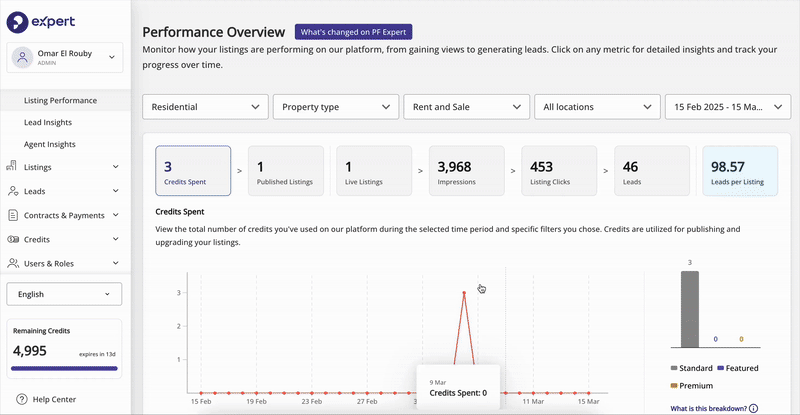Click the Listings building icon in sidebar

(12, 166)
